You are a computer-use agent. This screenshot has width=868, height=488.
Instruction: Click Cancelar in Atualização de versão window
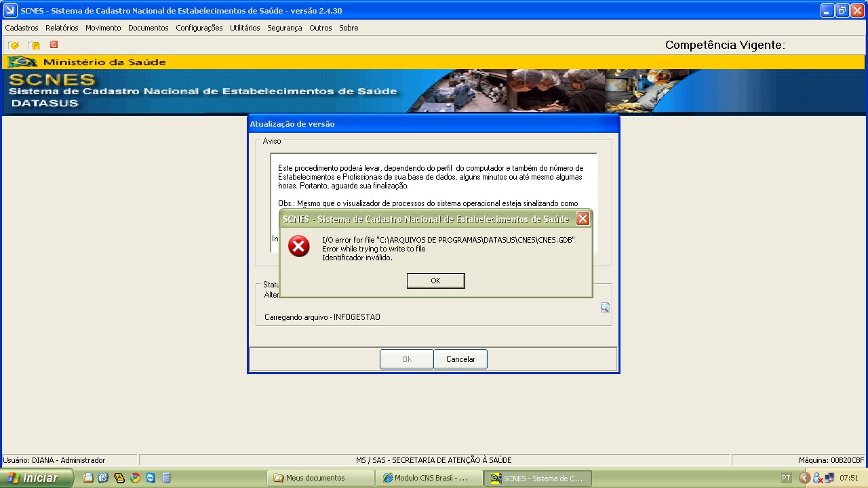pos(460,359)
